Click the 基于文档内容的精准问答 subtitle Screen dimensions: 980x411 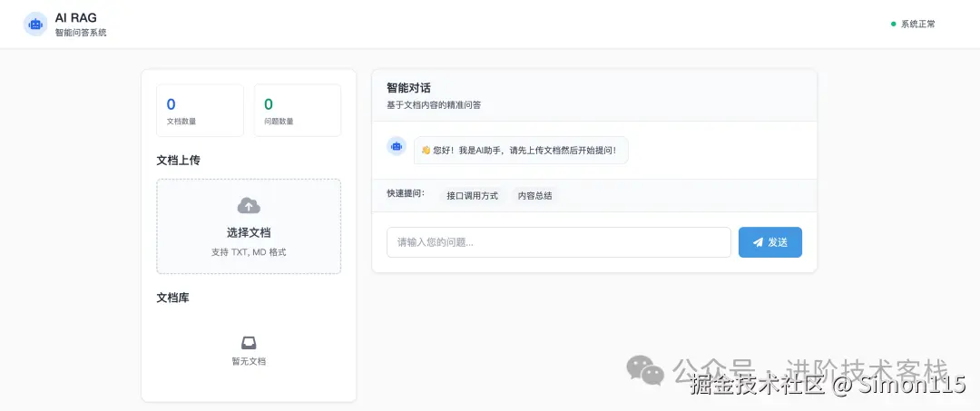pos(434,105)
